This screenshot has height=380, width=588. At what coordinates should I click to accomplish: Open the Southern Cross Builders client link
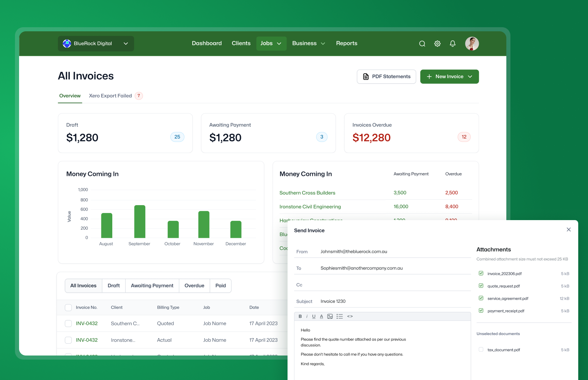[307, 193]
